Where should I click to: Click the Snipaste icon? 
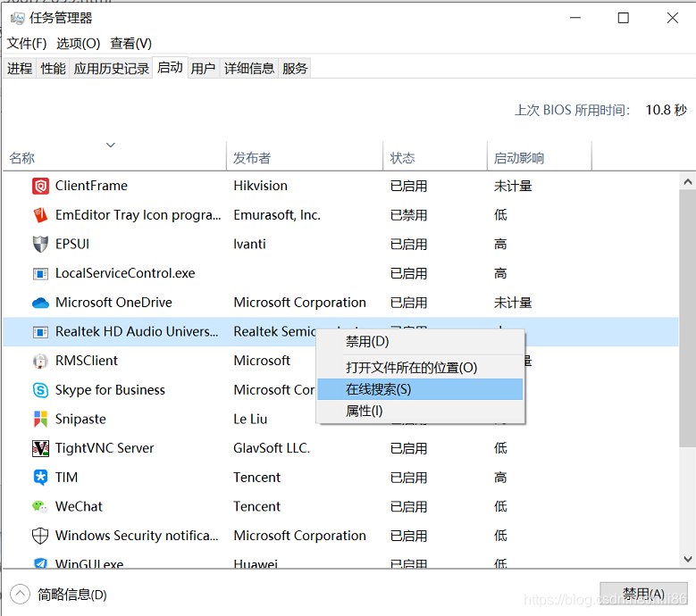(40, 419)
